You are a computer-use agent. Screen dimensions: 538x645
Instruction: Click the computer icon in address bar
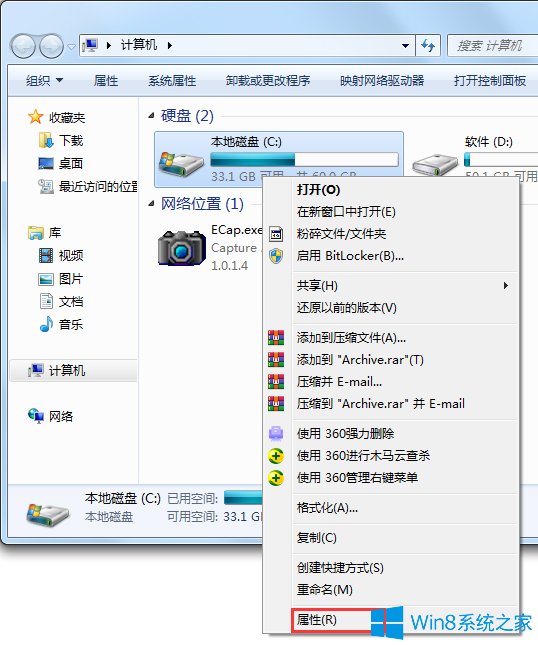click(x=90, y=45)
